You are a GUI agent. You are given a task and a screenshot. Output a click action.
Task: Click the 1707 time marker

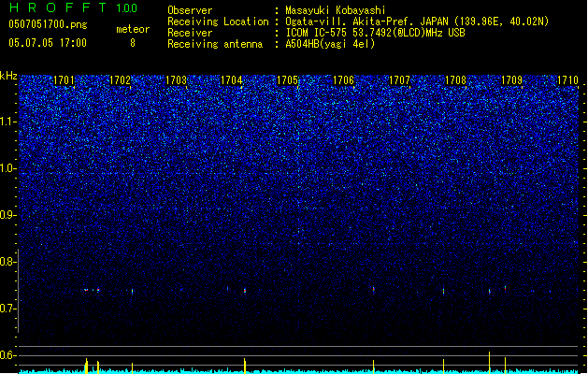(x=400, y=80)
